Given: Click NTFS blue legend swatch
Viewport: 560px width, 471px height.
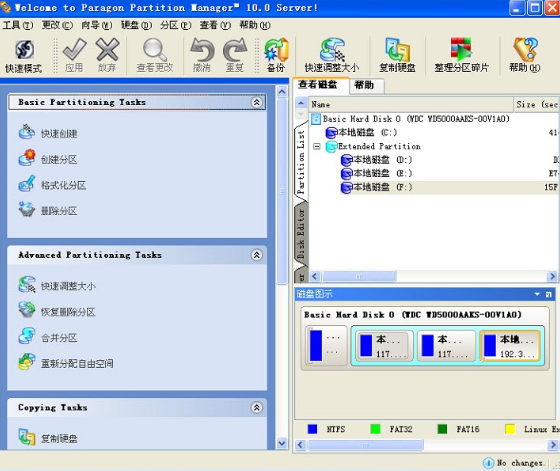Looking at the screenshot, I should pos(312,429).
